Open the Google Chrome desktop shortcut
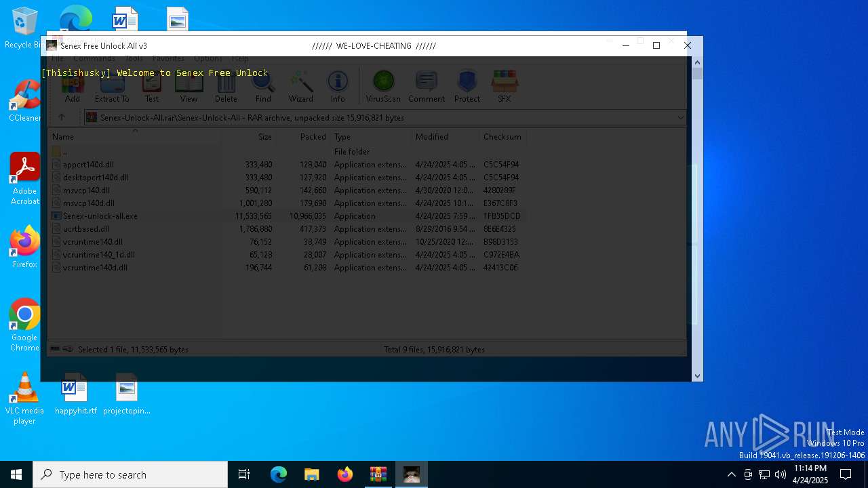 click(24, 325)
